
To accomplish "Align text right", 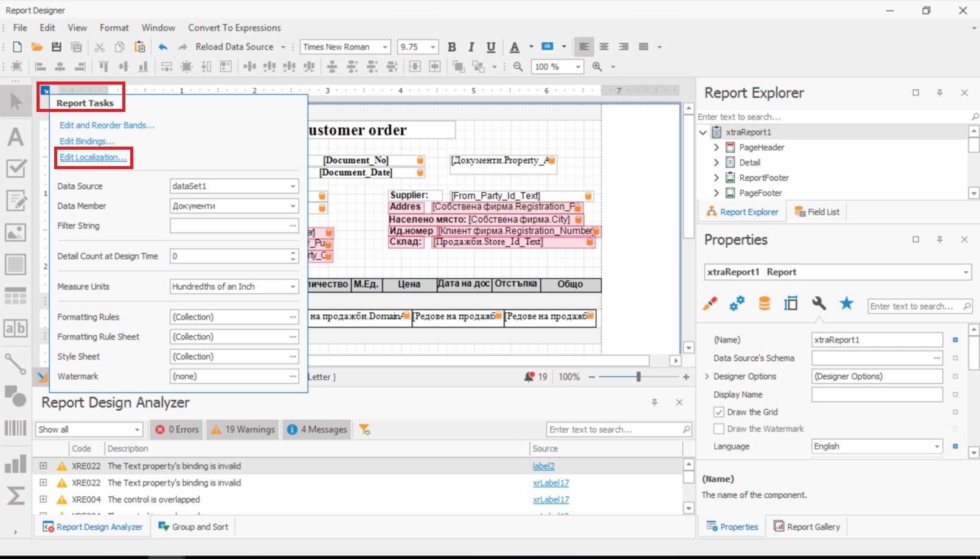I will 624,47.
